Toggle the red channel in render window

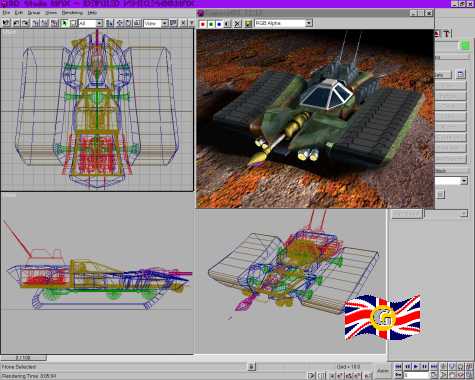coord(203,24)
